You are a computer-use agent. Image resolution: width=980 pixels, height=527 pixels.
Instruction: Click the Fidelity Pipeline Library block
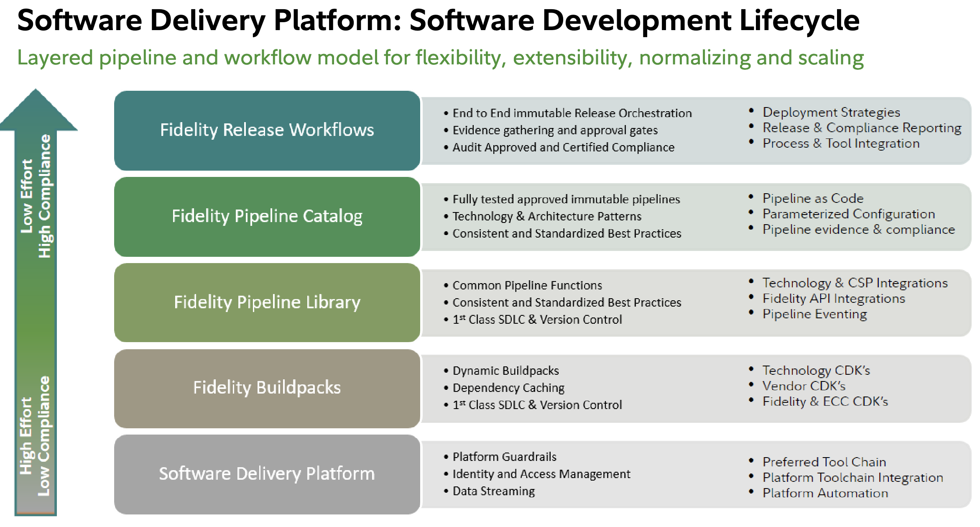[x=267, y=302]
